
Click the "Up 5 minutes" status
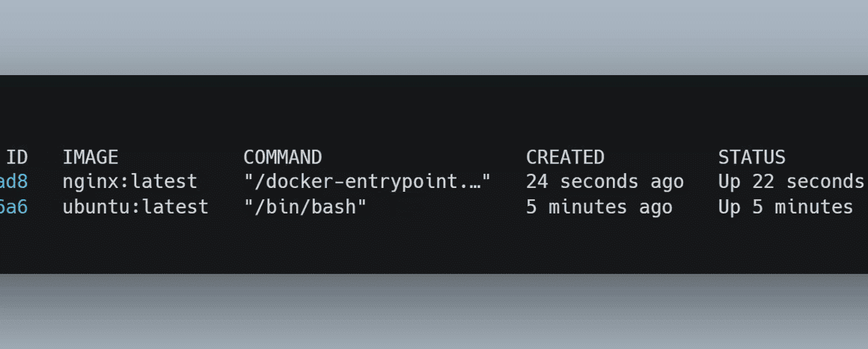[786, 207]
